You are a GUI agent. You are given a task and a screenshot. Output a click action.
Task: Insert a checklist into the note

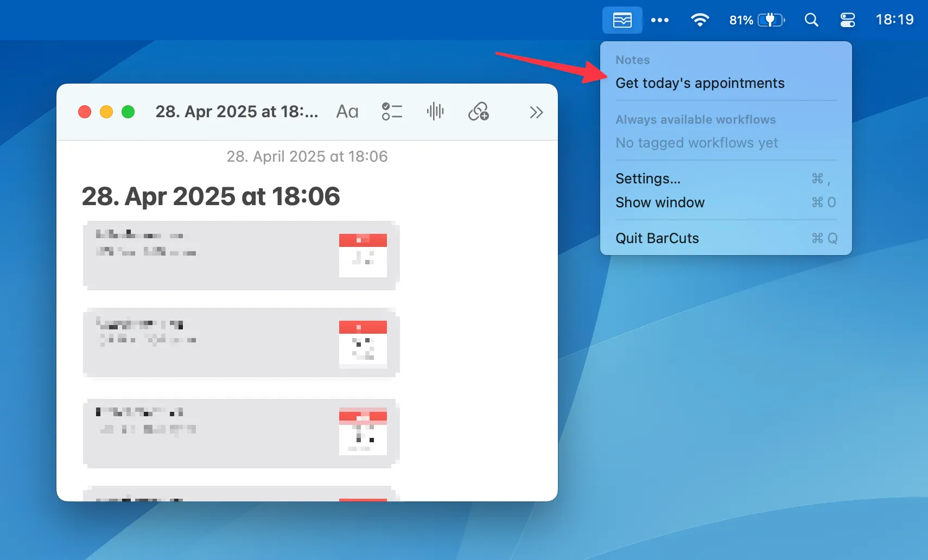(392, 111)
